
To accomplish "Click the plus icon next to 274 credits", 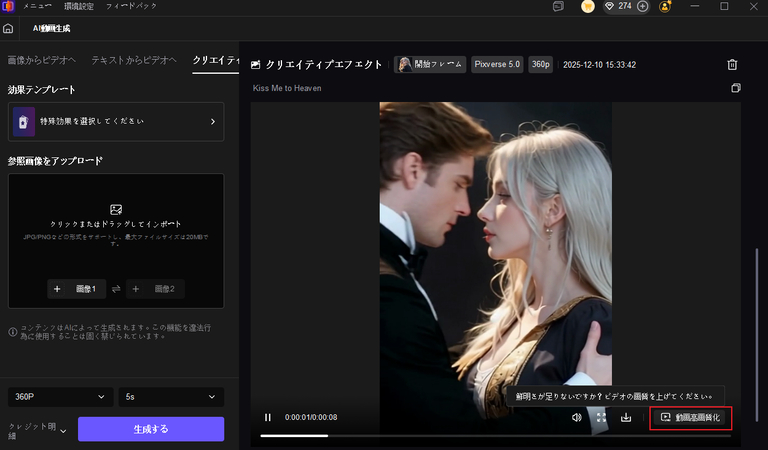I will coord(642,6).
